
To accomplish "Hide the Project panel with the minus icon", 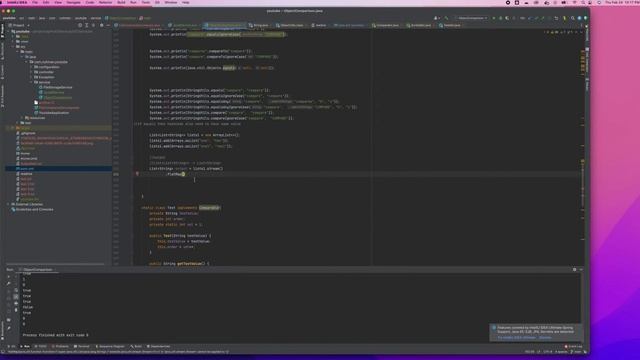I will (x=108, y=25).
